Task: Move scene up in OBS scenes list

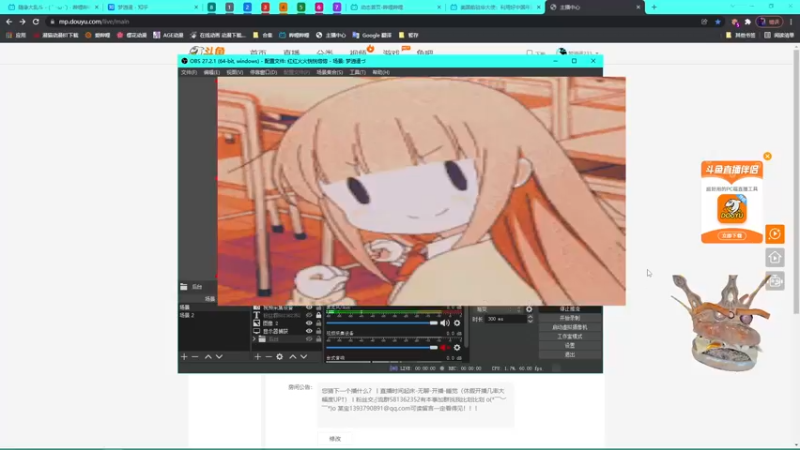Action: (208, 357)
